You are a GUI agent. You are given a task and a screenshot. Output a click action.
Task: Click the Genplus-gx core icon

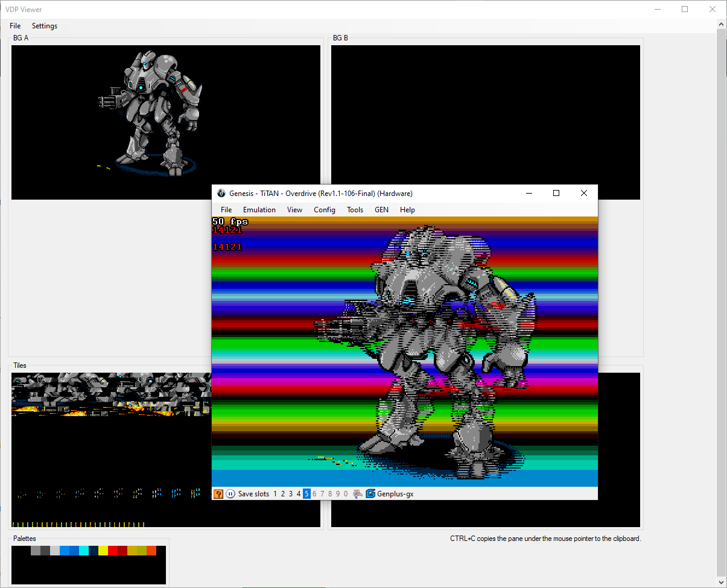(370, 494)
